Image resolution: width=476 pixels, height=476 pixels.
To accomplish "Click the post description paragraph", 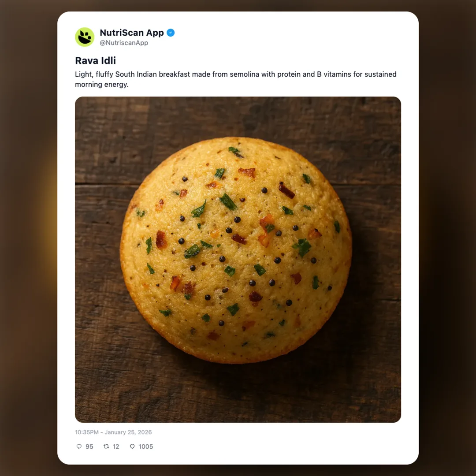I will [x=235, y=79].
